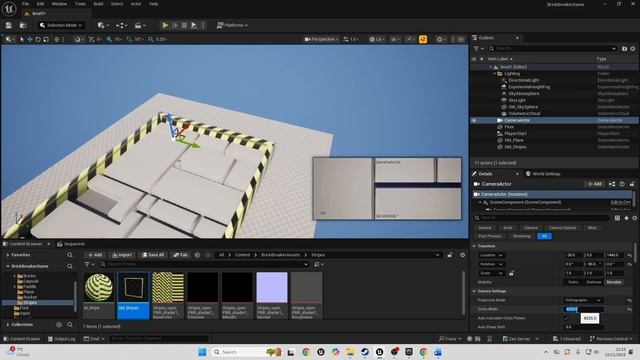Image resolution: width=640 pixels, height=360 pixels.
Task: Toggle the scale ratio lock icon
Action: [511, 273]
